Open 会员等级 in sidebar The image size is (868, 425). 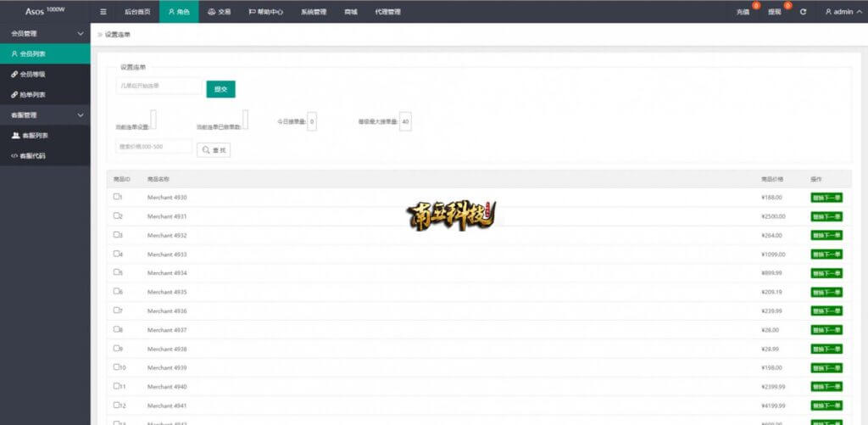pos(45,74)
